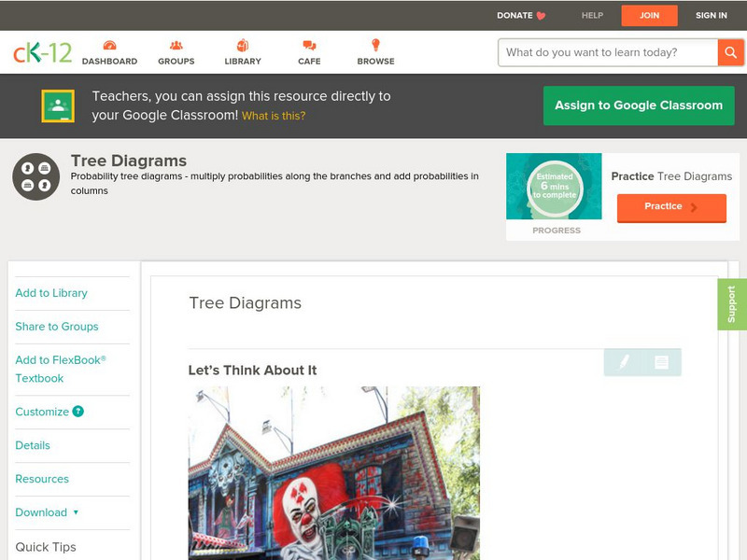747x560 pixels.
Task: Click the JOIN button
Action: (x=649, y=16)
